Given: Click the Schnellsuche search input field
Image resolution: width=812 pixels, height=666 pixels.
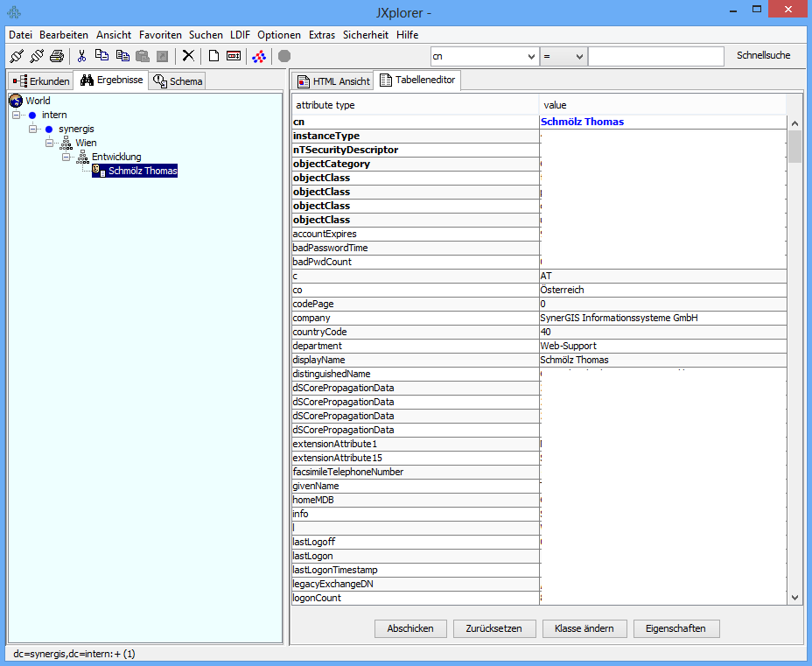Looking at the screenshot, I should coord(656,55).
